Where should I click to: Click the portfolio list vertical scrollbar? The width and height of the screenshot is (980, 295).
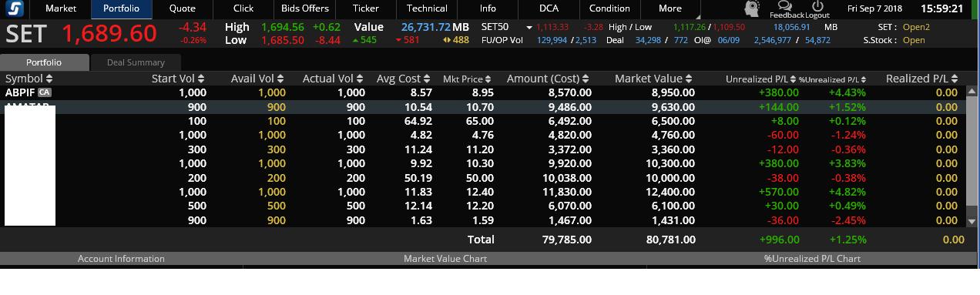tap(972, 156)
